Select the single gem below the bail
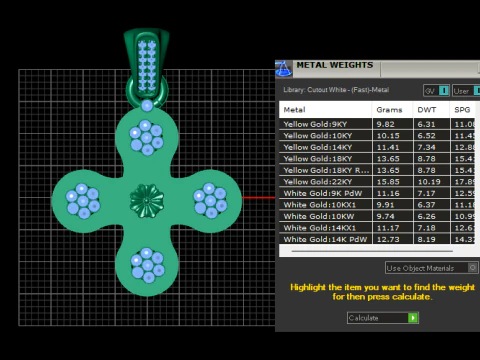The height and width of the screenshot is (360, 480). point(147,106)
